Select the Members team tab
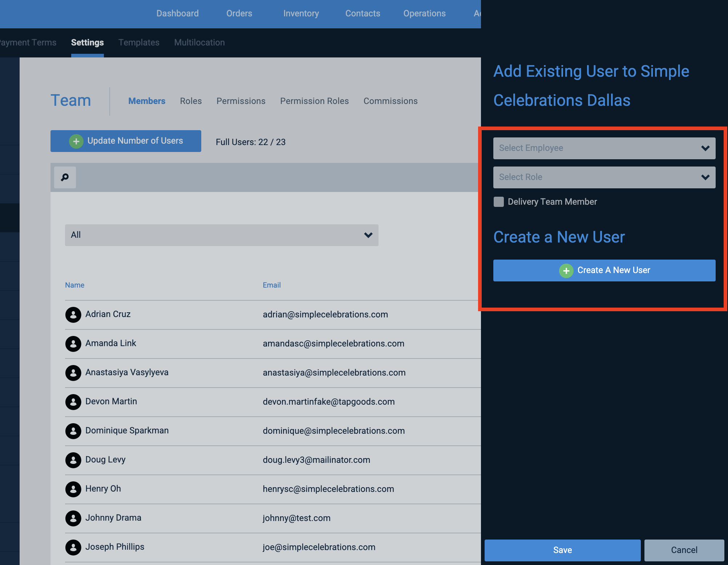The image size is (728, 565). 147,101
